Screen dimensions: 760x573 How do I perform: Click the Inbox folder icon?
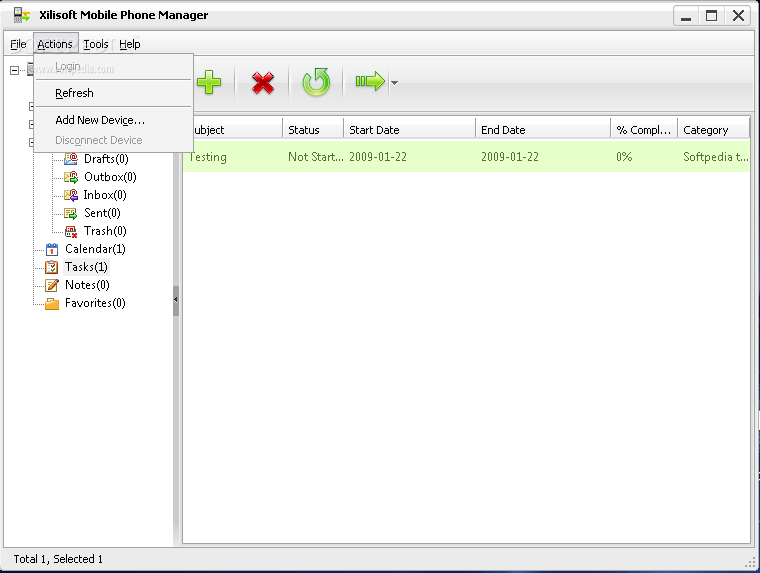[x=71, y=195]
